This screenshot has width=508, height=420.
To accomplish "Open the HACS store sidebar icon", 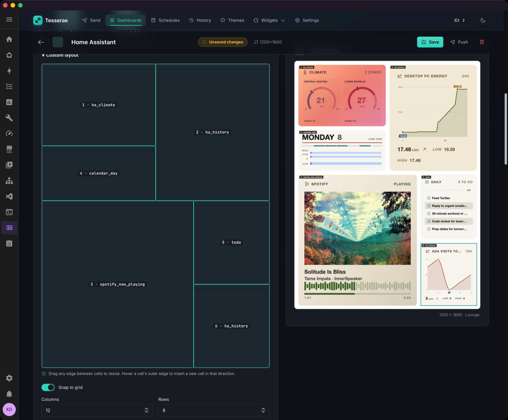I will (x=9, y=149).
